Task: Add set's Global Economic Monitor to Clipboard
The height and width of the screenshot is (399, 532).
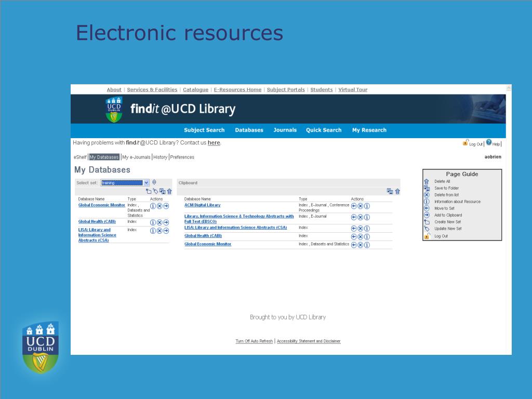Action: pos(166,206)
